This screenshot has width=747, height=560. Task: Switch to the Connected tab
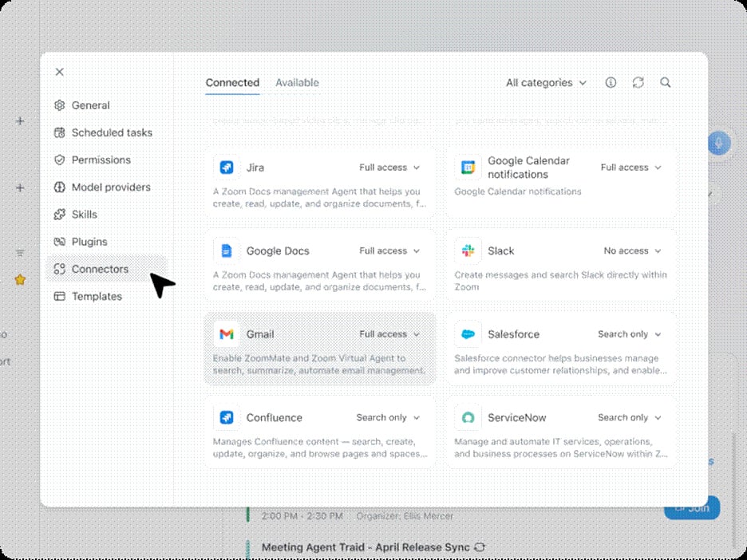point(232,83)
